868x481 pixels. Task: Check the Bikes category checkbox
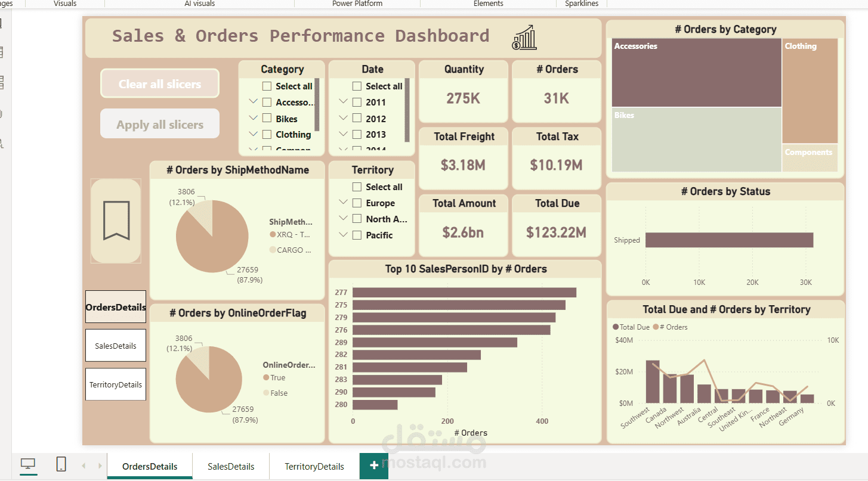click(x=267, y=119)
